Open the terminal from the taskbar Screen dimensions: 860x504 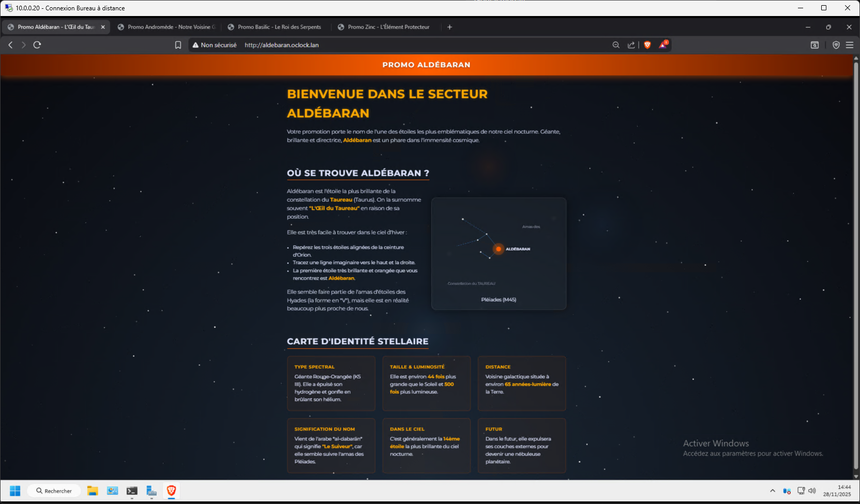[x=132, y=491]
